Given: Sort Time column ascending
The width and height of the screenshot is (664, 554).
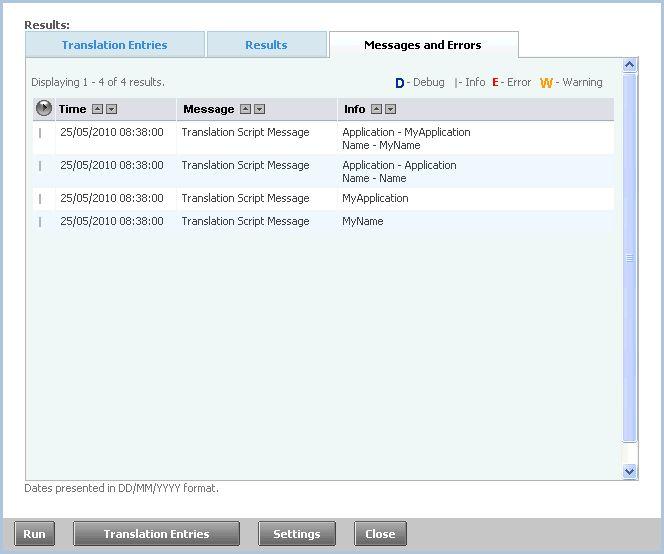Looking at the screenshot, I should pyautogui.click(x=97, y=109).
